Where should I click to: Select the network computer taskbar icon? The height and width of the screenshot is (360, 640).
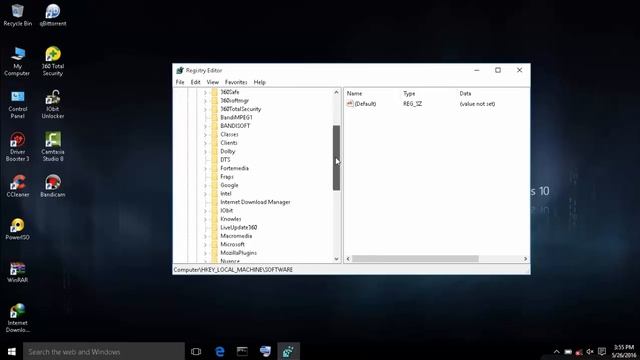tap(265, 351)
